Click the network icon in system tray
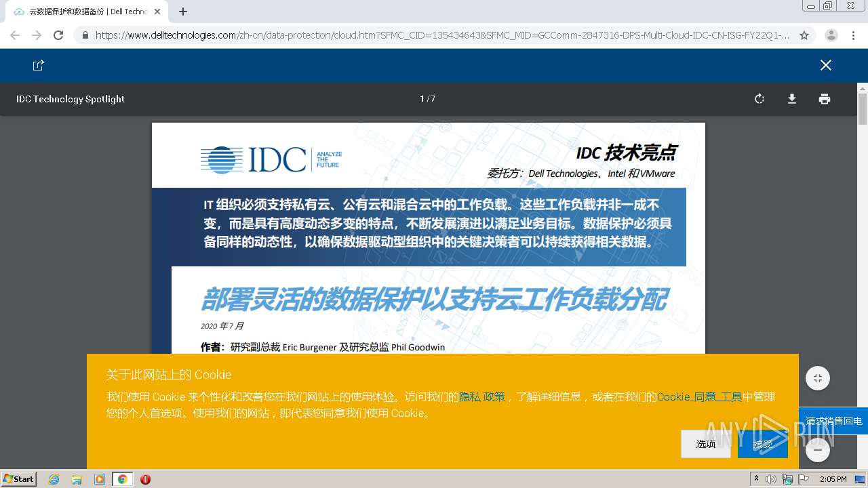Image resolution: width=868 pixels, height=488 pixels. pos(787,479)
